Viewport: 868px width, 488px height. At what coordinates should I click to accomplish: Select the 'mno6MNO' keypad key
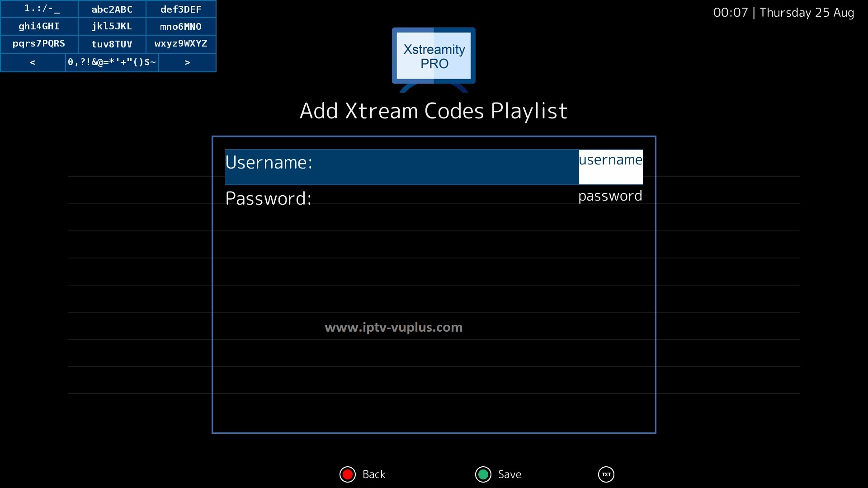pos(181,26)
